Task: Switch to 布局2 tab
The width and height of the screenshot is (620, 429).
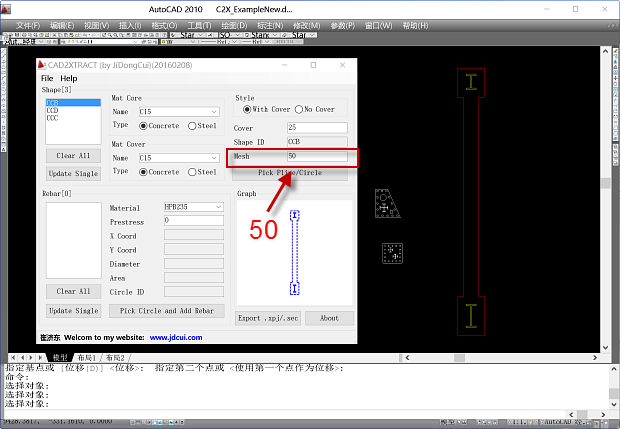Action: click(x=115, y=358)
